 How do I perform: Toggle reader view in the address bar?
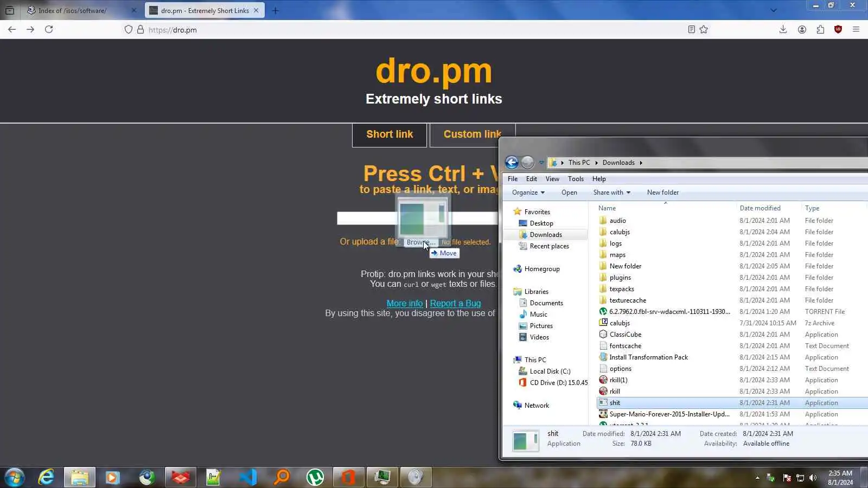pos(691,29)
